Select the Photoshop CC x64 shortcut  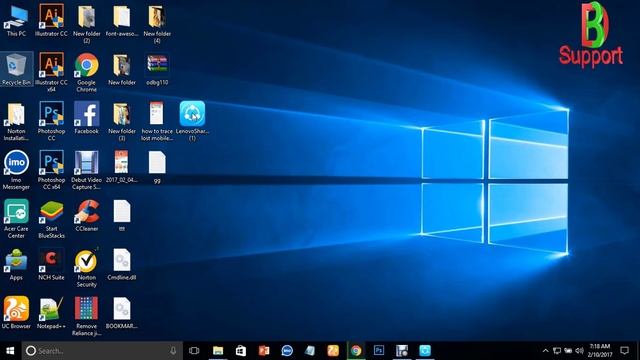pyautogui.click(x=51, y=170)
